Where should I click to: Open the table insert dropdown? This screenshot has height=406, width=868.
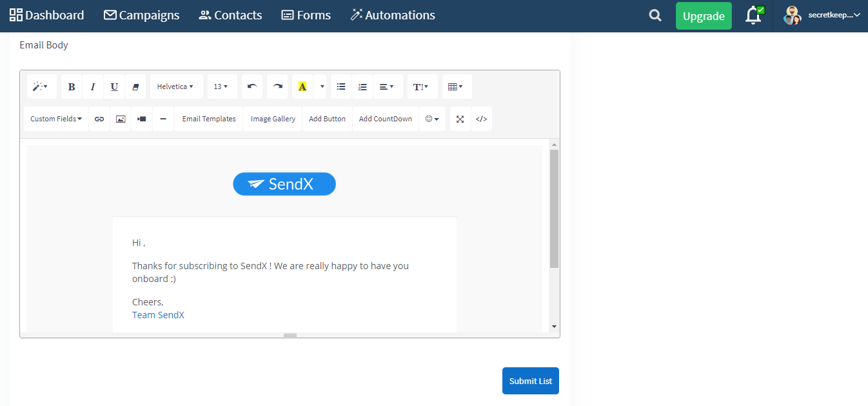(x=457, y=86)
